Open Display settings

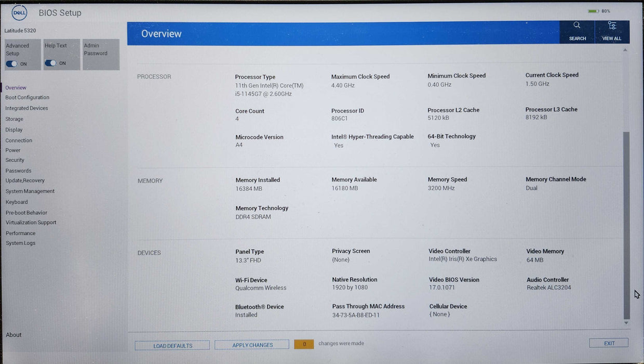pyautogui.click(x=14, y=129)
